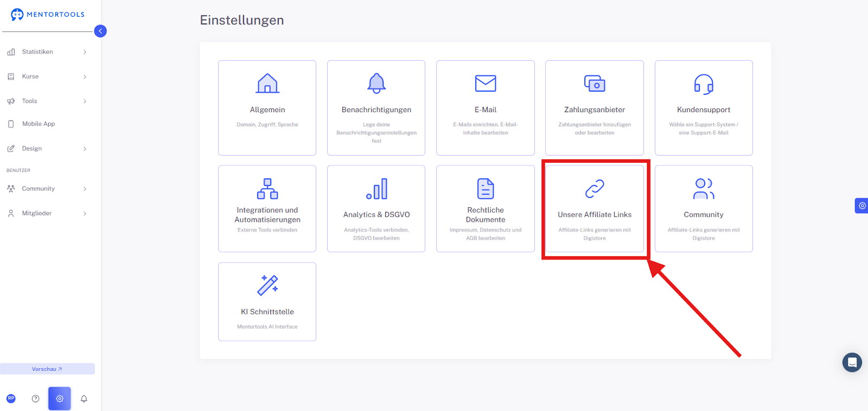Expand the Tools menu chevron
The width and height of the screenshot is (868, 411).
tap(85, 101)
